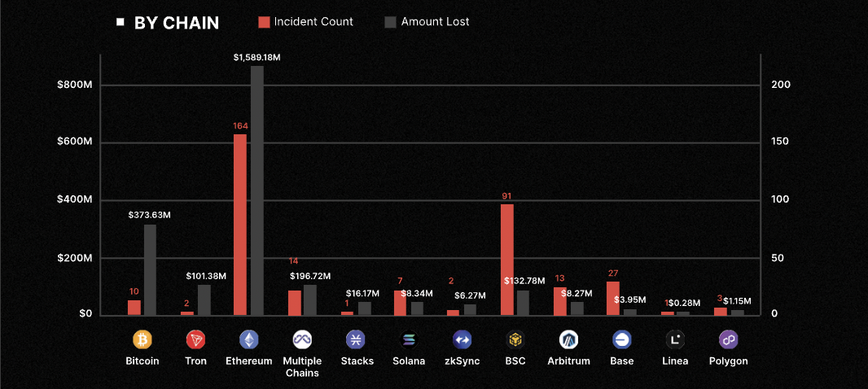Click the BSC chain icon

[x=515, y=339]
